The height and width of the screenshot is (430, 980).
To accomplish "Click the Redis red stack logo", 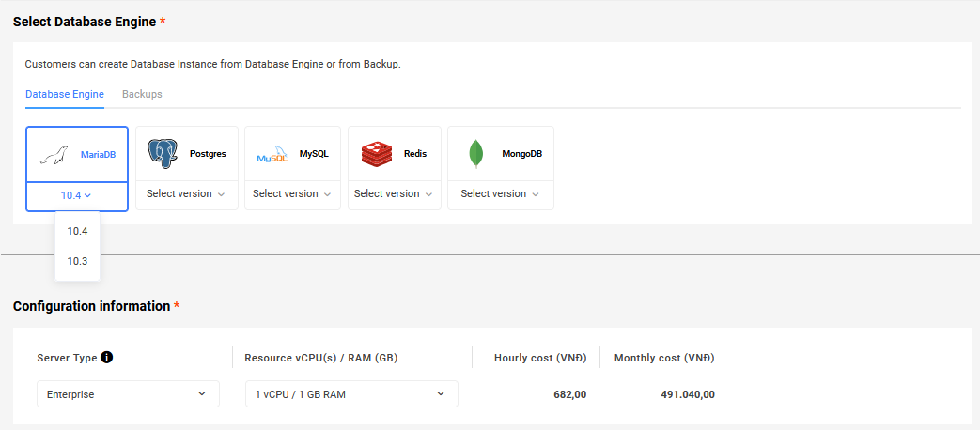I will click(377, 154).
